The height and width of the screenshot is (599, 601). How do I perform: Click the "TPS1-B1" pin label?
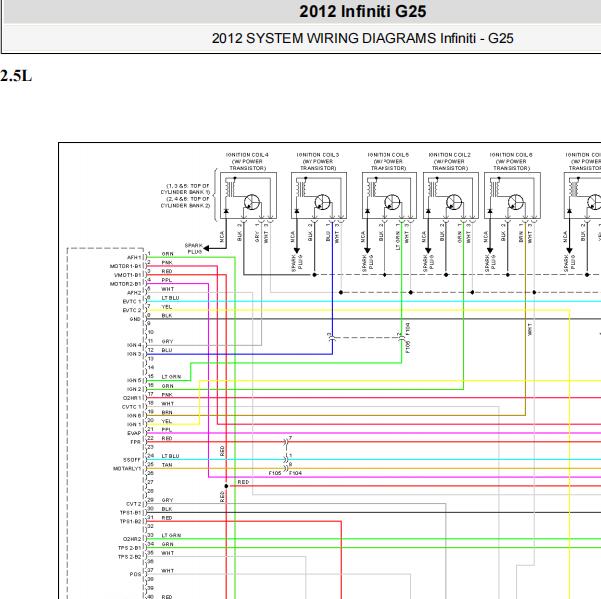click(x=131, y=513)
